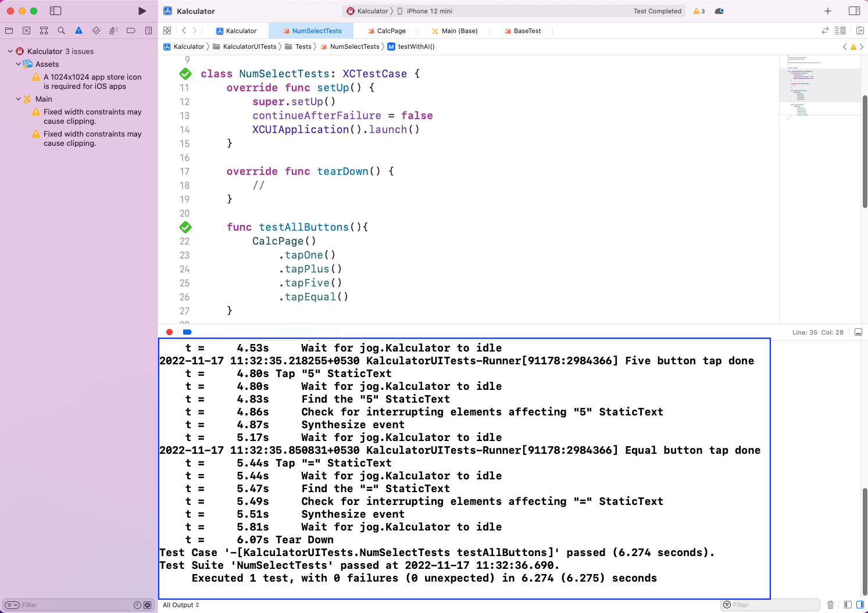This screenshot has width=868, height=613.
Task: Enable code review swap arrows
Action: (825, 31)
